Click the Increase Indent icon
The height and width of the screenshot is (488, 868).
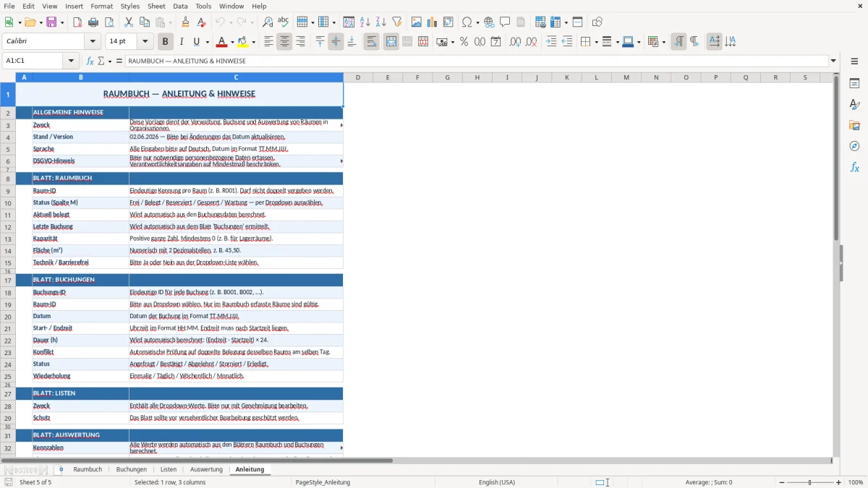point(551,42)
